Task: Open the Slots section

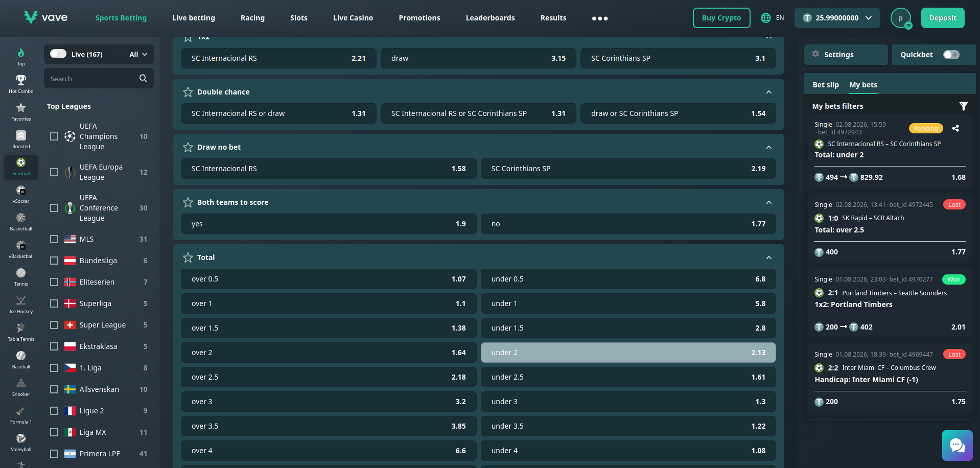Action: point(299,18)
